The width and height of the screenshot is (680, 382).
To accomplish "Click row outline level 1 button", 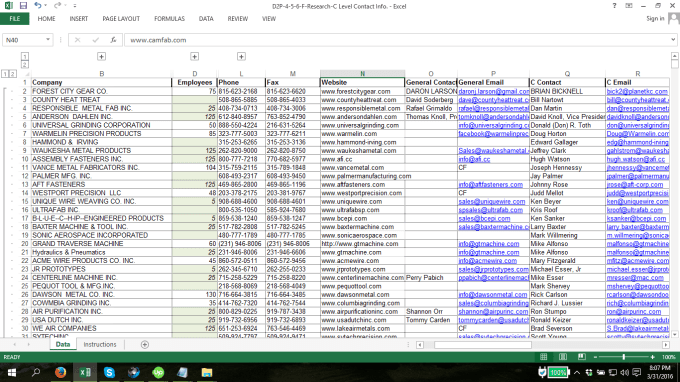I will [x=5, y=74].
